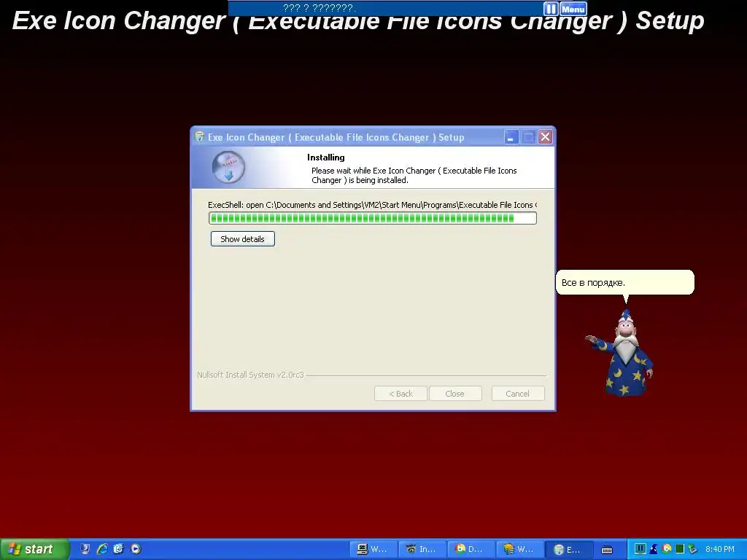Click the round colored tray icon
Screen dimensions: 747x560
click(667, 549)
